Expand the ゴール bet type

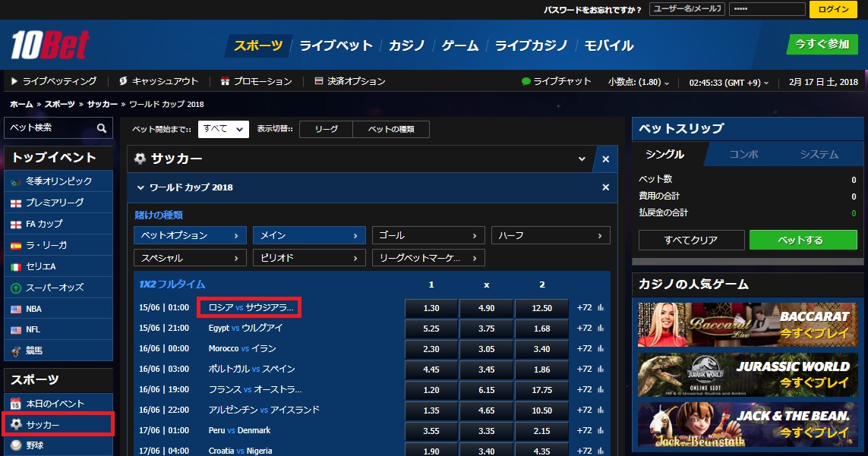[x=428, y=235]
